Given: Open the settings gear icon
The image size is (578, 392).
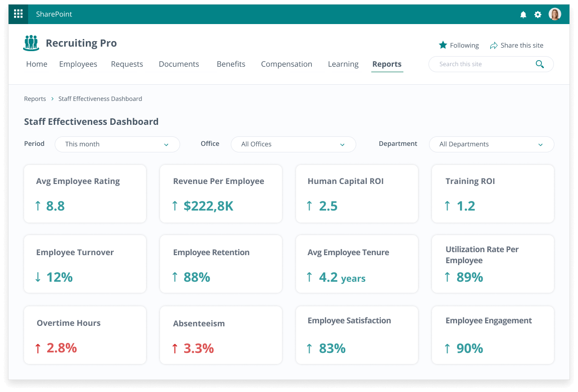Looking at the screenshot, I should [x=538, y=15].
